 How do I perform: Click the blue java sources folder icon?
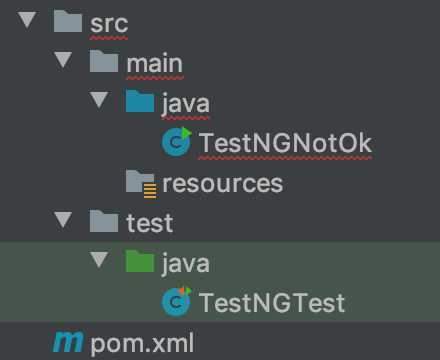pyautogui.click(x=140, y=101)
